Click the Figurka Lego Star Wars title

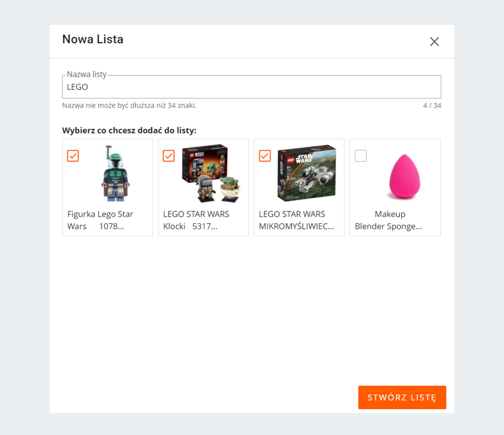coord(100,220)
